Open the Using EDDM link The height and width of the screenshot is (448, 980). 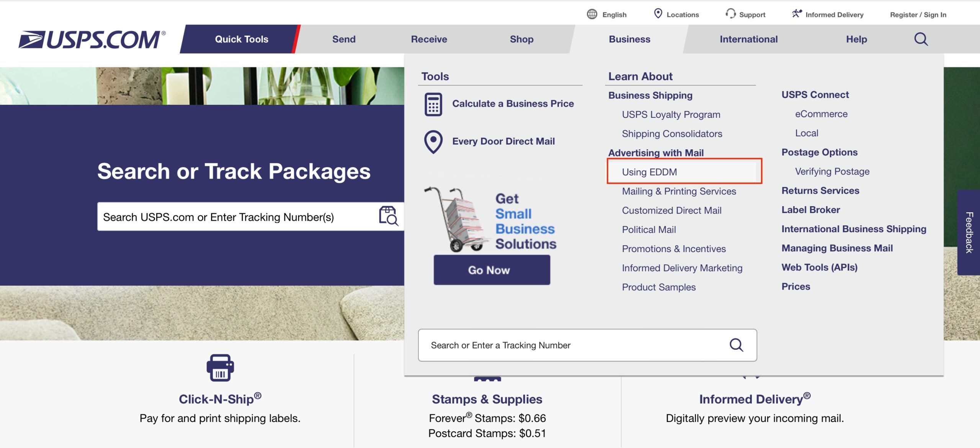tap(649, 171)
